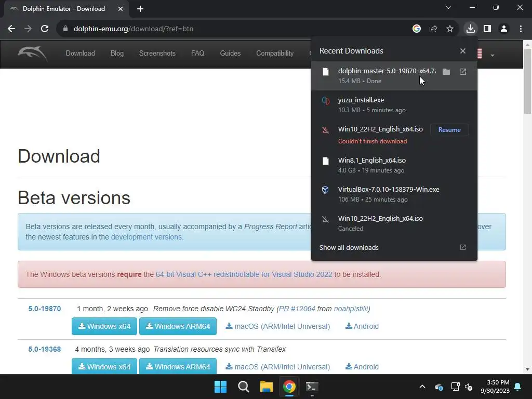Click the share page icon
The image size is (532, 399).
tap(433, 29)
